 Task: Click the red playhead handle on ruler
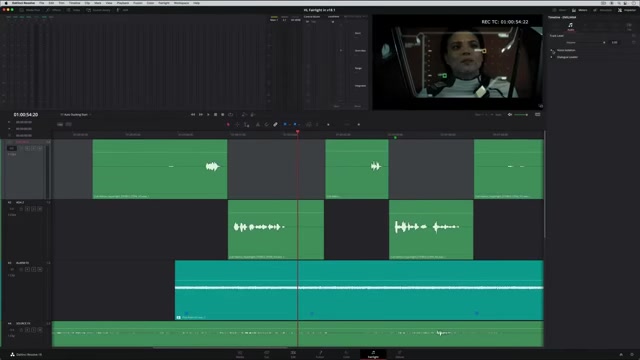coord(298,131)
